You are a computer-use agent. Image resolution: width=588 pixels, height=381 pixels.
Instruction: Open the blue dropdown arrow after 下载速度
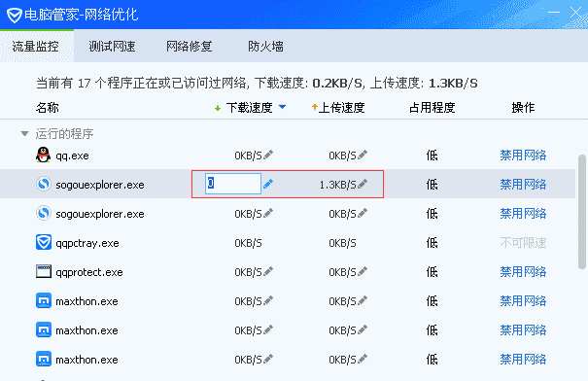[283, 107]
